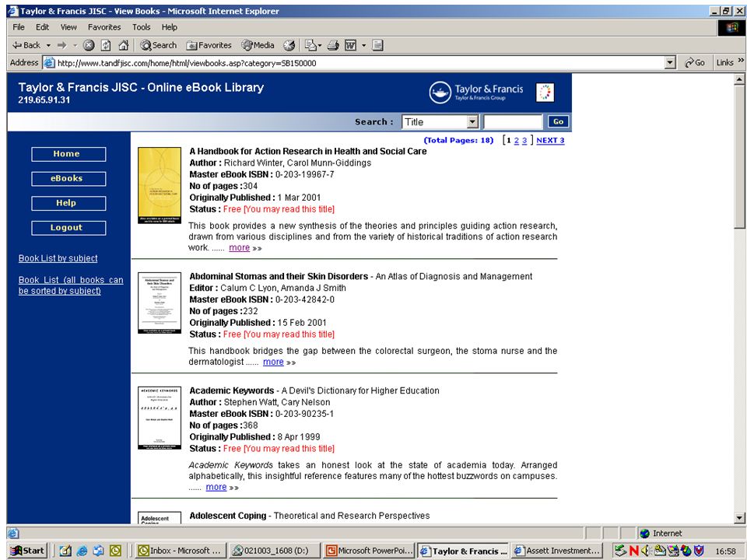
Task: Click the Back arrow in the browser toolbar
Action: [x=26, y=45]
